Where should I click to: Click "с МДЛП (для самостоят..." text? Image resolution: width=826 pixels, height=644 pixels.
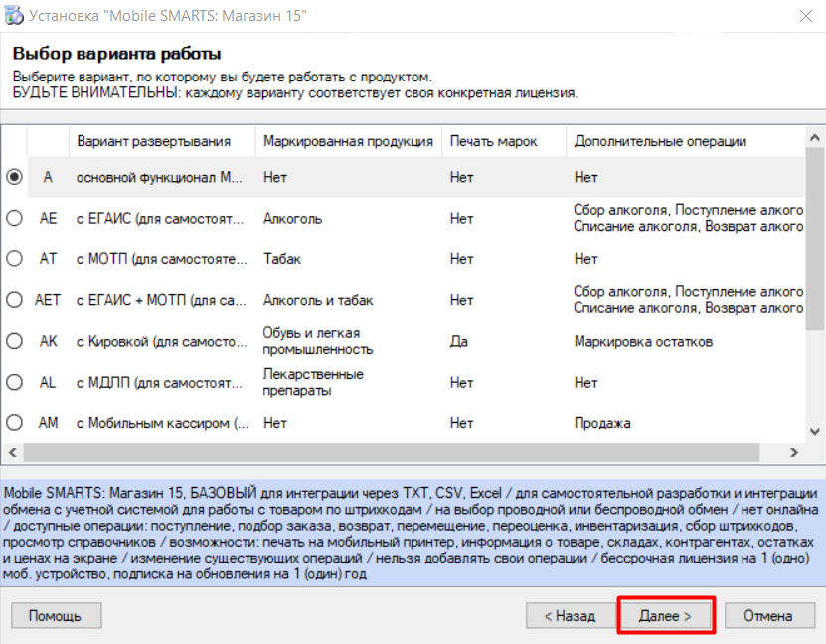pyautogui.click(x=159, y=383)
